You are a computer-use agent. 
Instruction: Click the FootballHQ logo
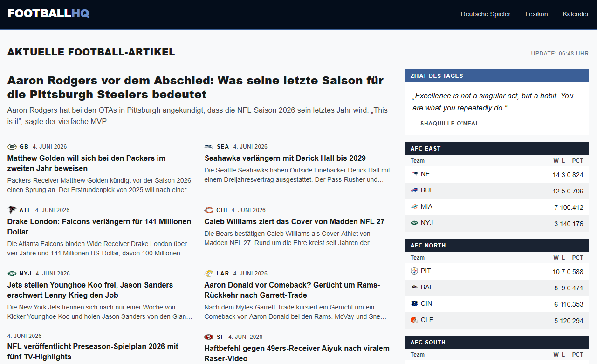point(48,14)
